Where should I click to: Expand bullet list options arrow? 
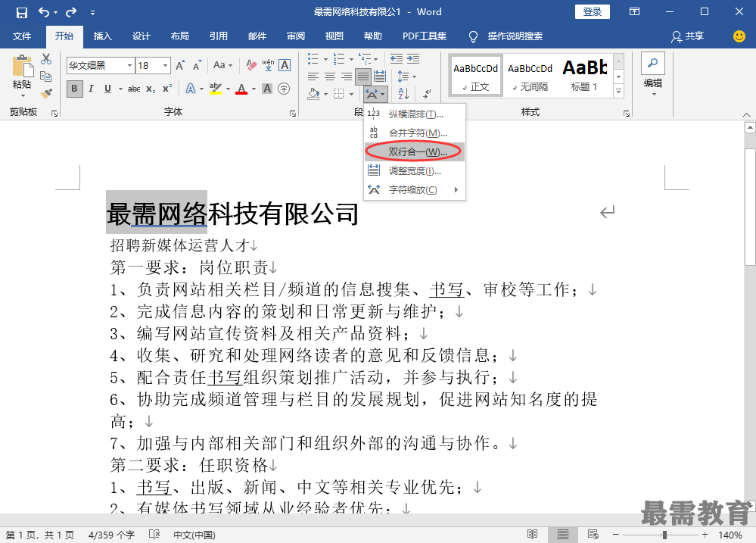pyautogui.click(x=326, y=59)
